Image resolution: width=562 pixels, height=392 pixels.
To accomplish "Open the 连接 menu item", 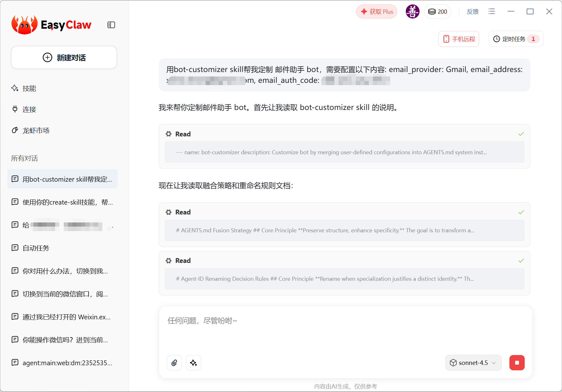I will pos(29,109).
